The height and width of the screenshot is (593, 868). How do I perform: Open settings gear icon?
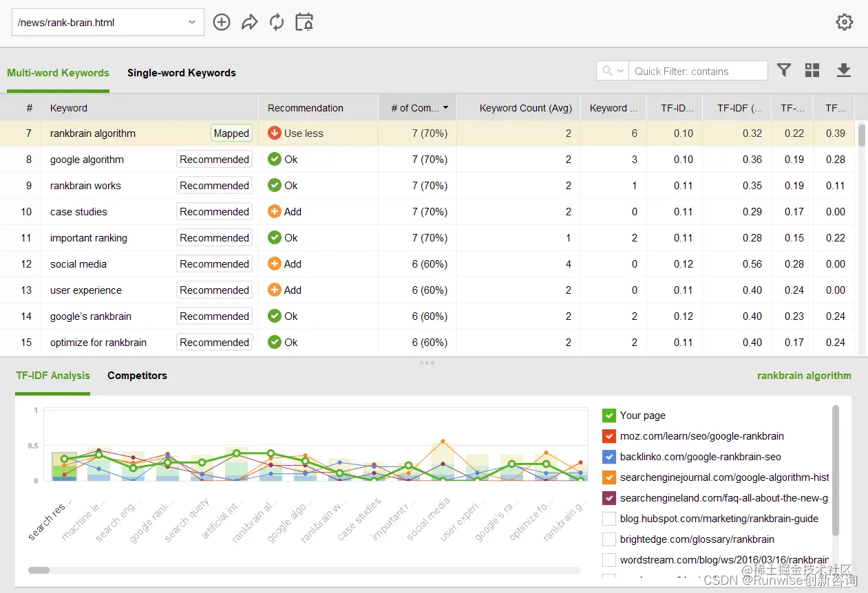845,22
